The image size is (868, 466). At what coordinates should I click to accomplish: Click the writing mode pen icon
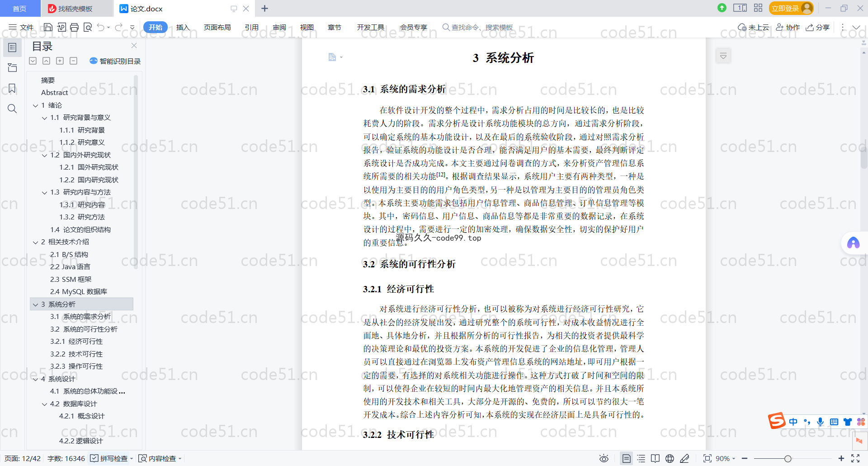(684, 458)
